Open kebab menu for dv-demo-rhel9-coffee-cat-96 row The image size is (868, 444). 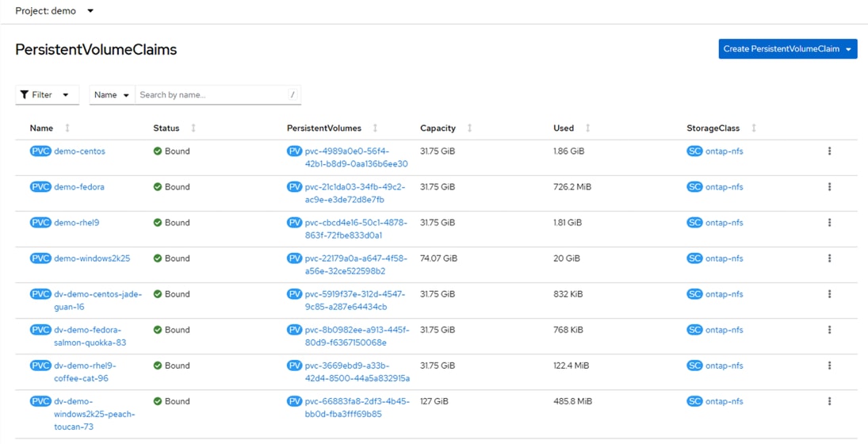(x=829, y=366)
